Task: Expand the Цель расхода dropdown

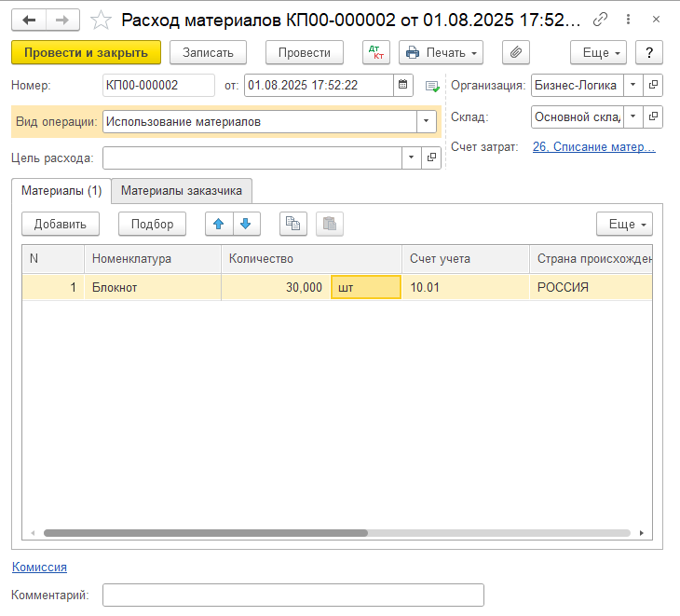Action: 411,157
